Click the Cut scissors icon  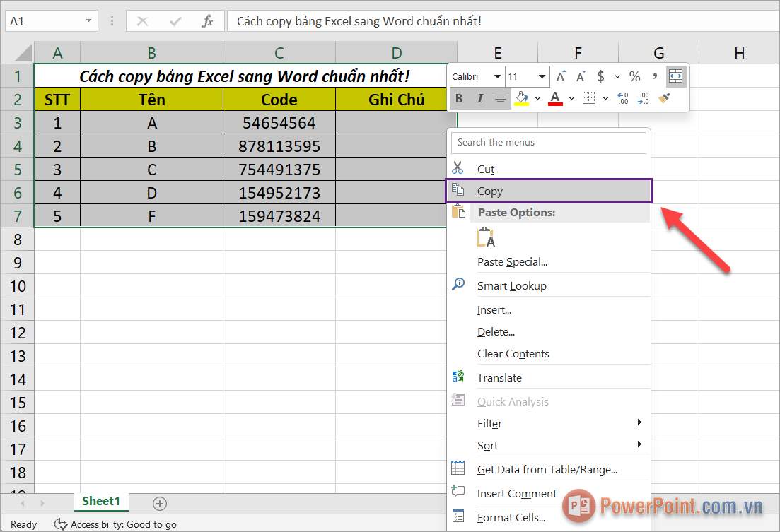(x=458, y=168)
